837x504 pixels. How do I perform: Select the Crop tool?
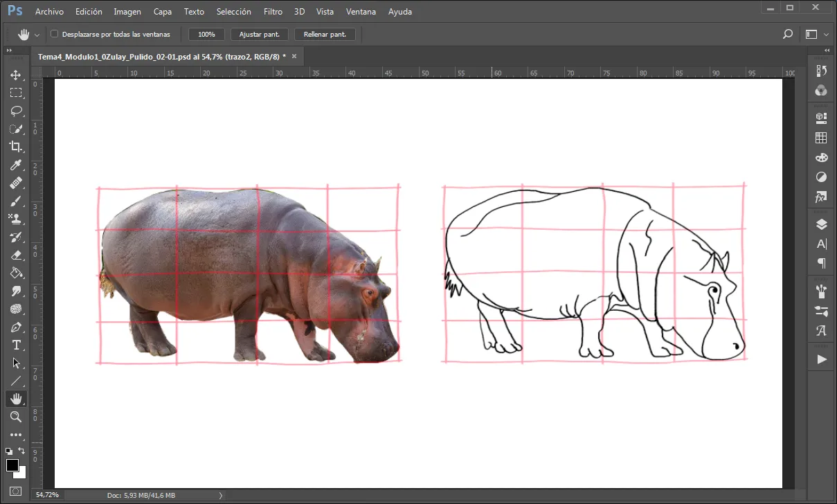(x=15, y=147)
